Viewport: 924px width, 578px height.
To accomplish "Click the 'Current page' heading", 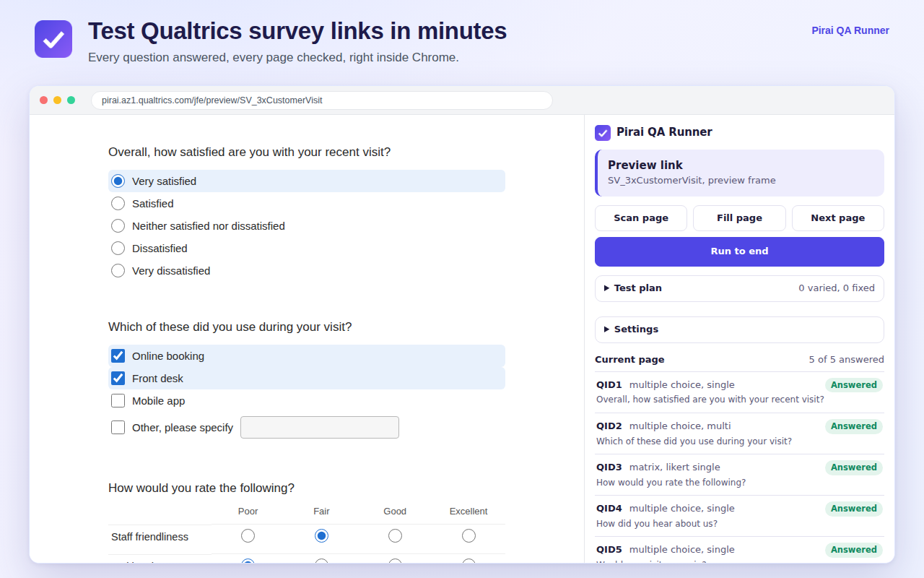I will [629, 360].
